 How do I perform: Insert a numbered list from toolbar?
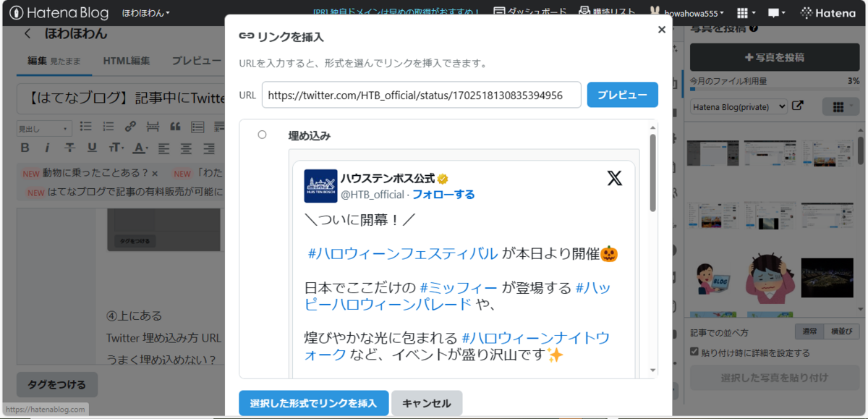(108, 127)
